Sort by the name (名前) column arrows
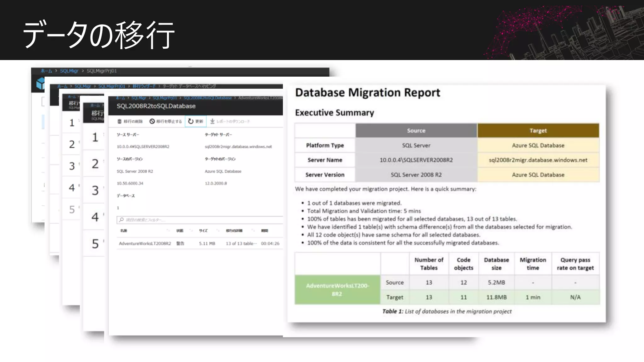Screen dimensions: 644x362 pyautogui.click(x=168, y=231)
